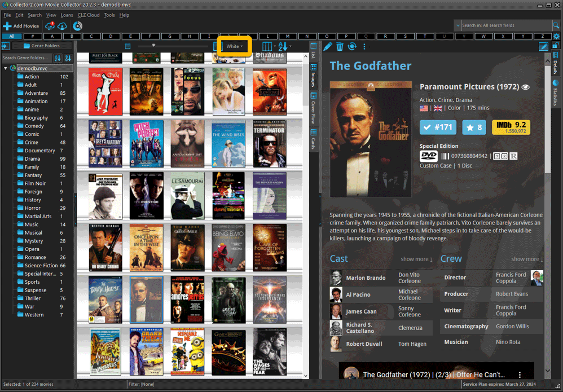The image size is (563, 392).
Task: Click the circular disc scanner icon in toolbar
Action: pyautogui.click(x=77, y=26)
